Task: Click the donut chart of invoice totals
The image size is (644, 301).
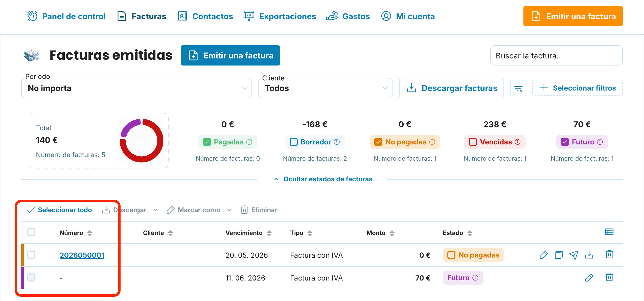Action: click(142, 141)
